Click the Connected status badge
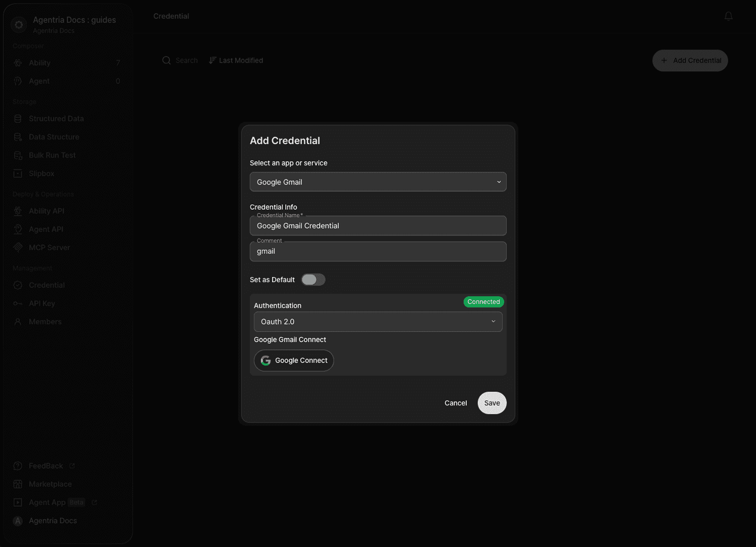Viewport: 756px width, 547px height. click(x=483, y=302)
